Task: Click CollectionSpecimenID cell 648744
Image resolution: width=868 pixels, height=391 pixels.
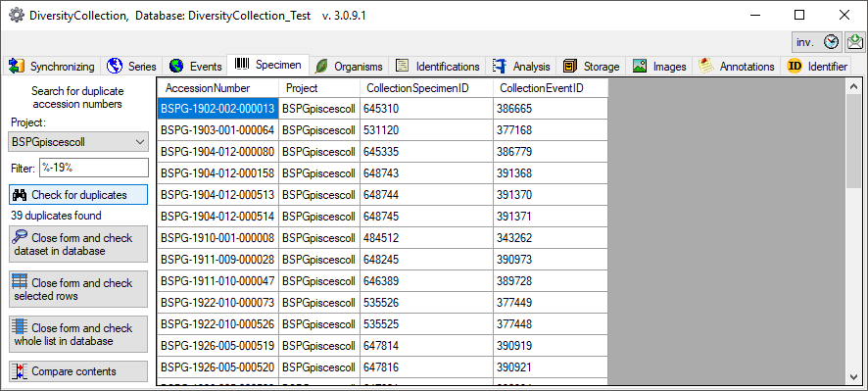Action: coord(426,195)
